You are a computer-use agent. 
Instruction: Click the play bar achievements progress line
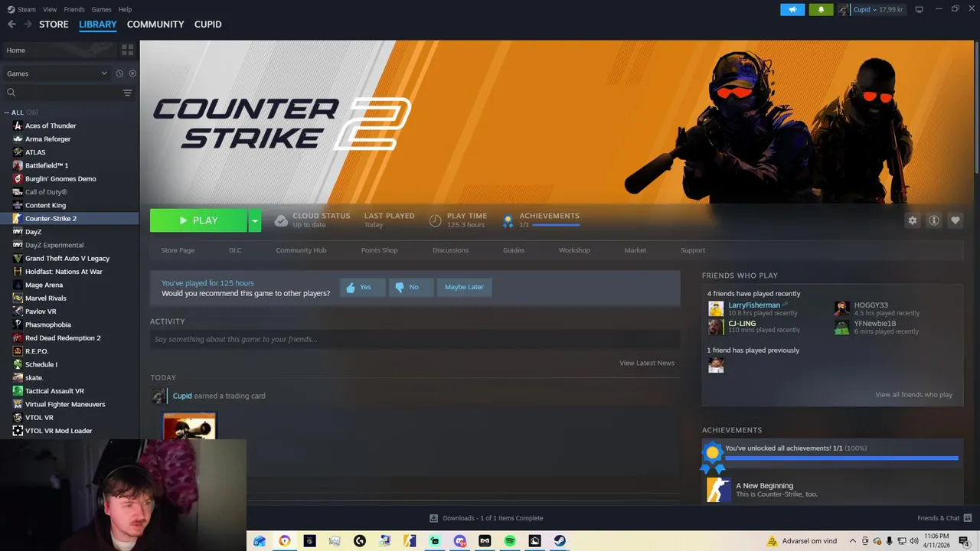[x=556, y=225]
